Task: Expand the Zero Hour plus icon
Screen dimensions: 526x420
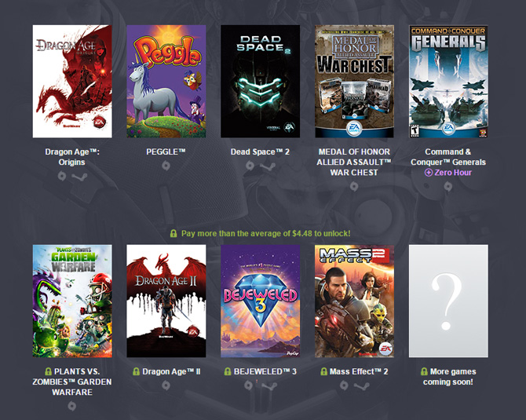Action: pyautogui.click(x=429, y=173)
